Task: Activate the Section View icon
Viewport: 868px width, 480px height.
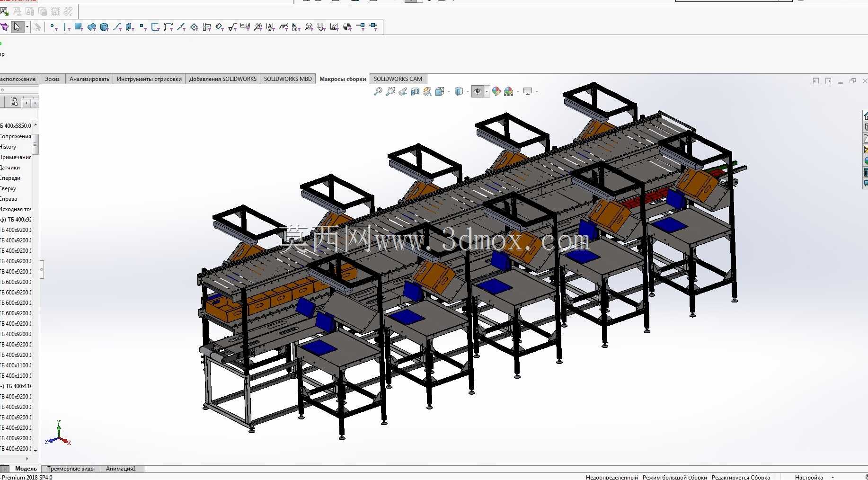Action: point(415,91)
